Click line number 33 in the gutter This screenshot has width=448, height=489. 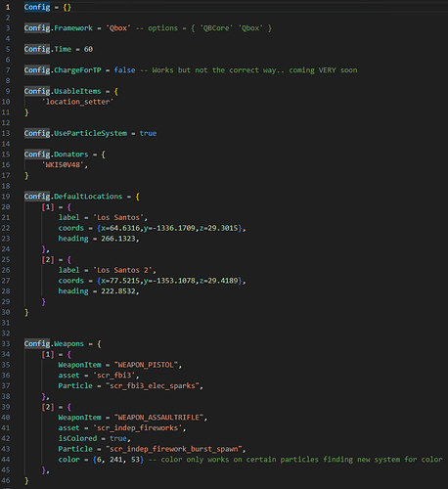[6, 344]
